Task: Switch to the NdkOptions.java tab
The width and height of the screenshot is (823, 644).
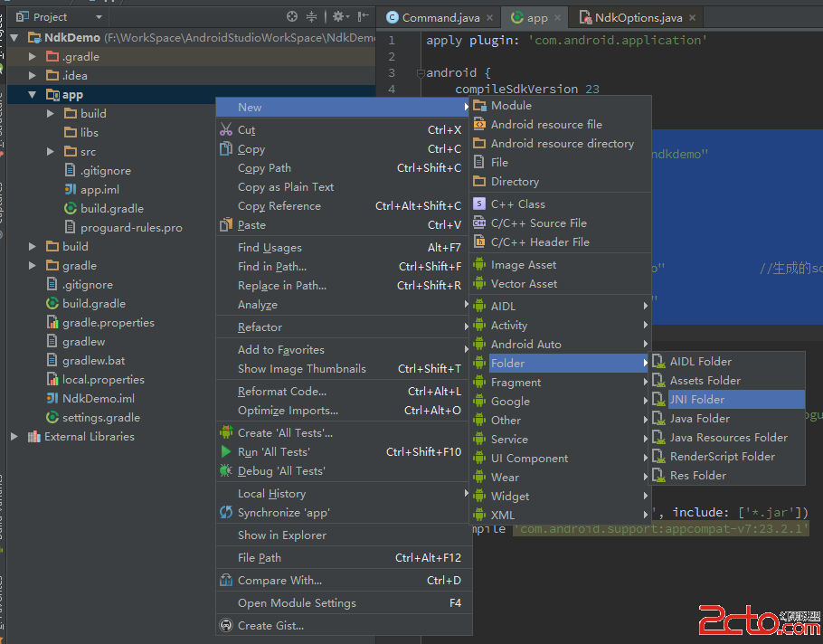Action: [x=638, y=17]
